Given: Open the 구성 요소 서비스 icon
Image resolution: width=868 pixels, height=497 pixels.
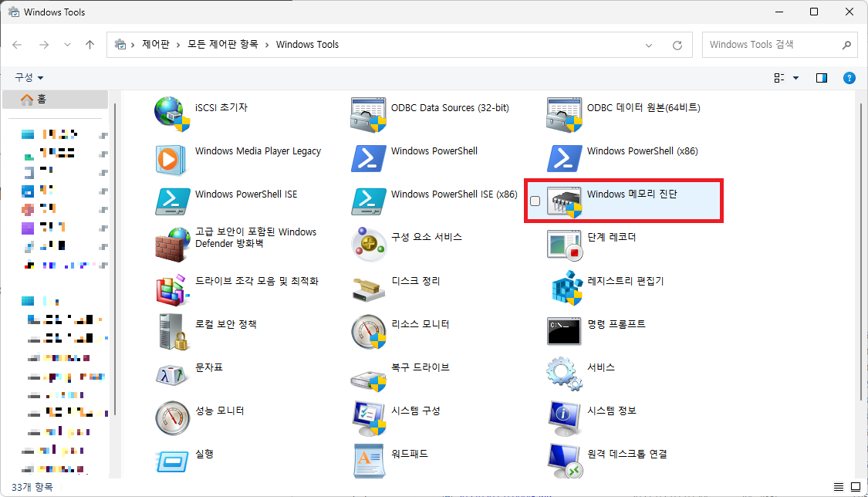Looking at the screenshot, I should tap(368, 244).
